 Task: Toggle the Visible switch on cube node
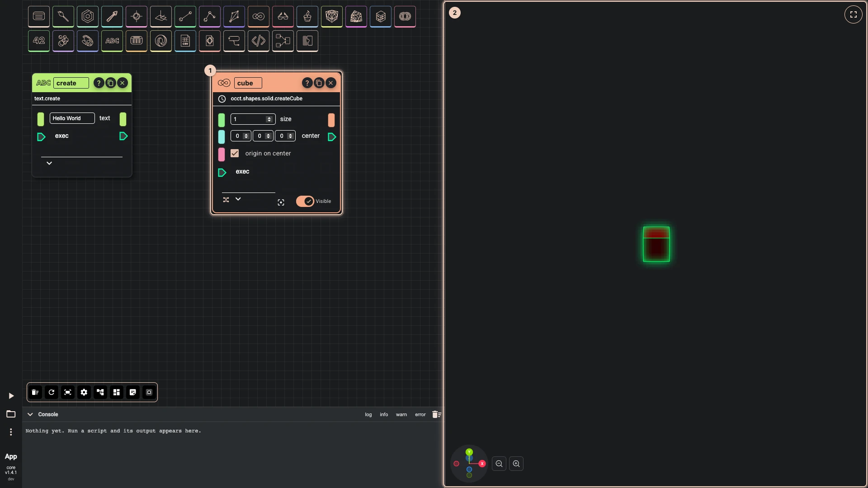coord(305,201)
